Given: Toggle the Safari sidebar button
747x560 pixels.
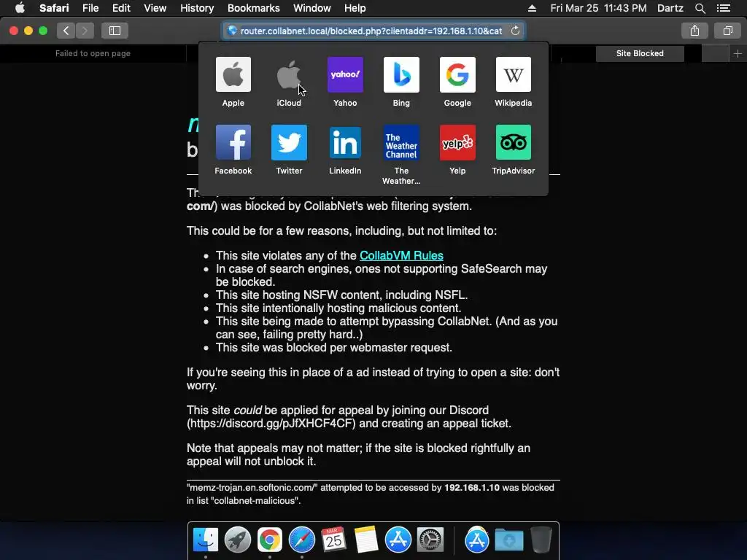Looking at the screenshot, I should [115, 31].
